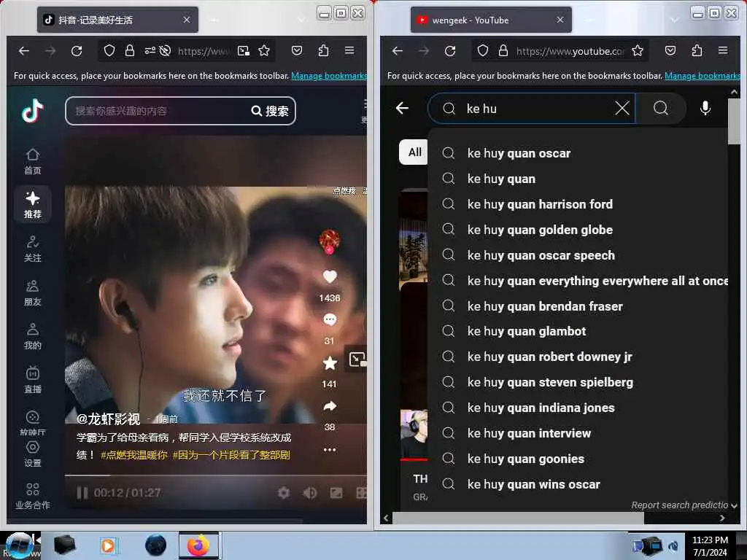Open the 直播 live sidebar item
The image size is (747, 560).
pos(32,379)
